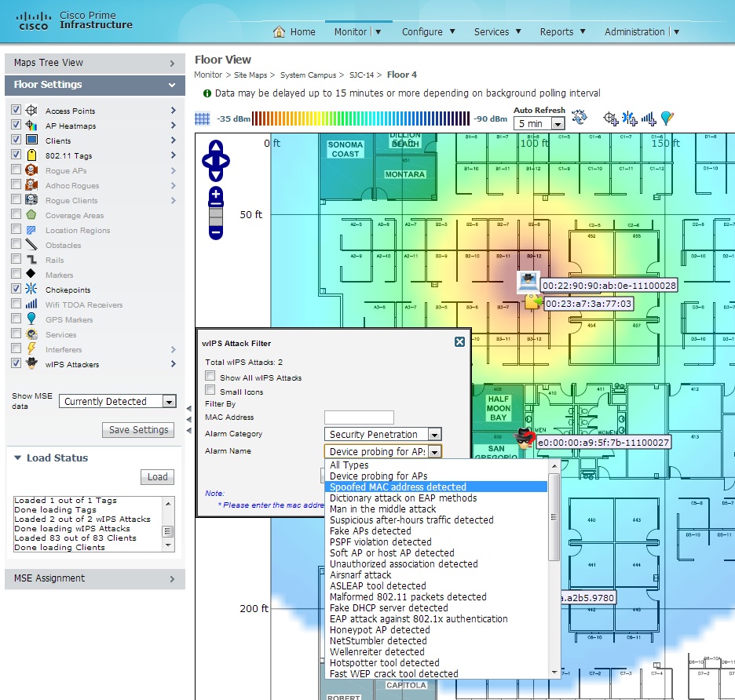This screenshot has height=700, width=735.
Task: Click the Save Settings button
Action: (x=138, y=430)
